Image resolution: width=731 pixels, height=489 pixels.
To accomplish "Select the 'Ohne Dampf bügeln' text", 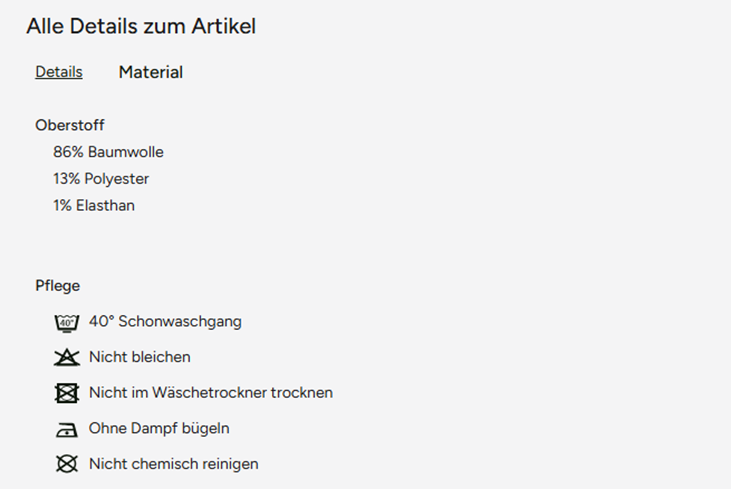I will [x=159, y=429].
